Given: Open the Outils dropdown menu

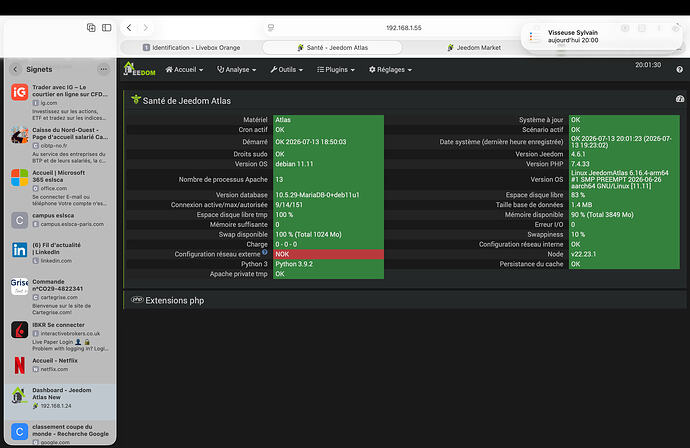Looking at the screenshot, I should pyautogui.click(x=286, y=70).
